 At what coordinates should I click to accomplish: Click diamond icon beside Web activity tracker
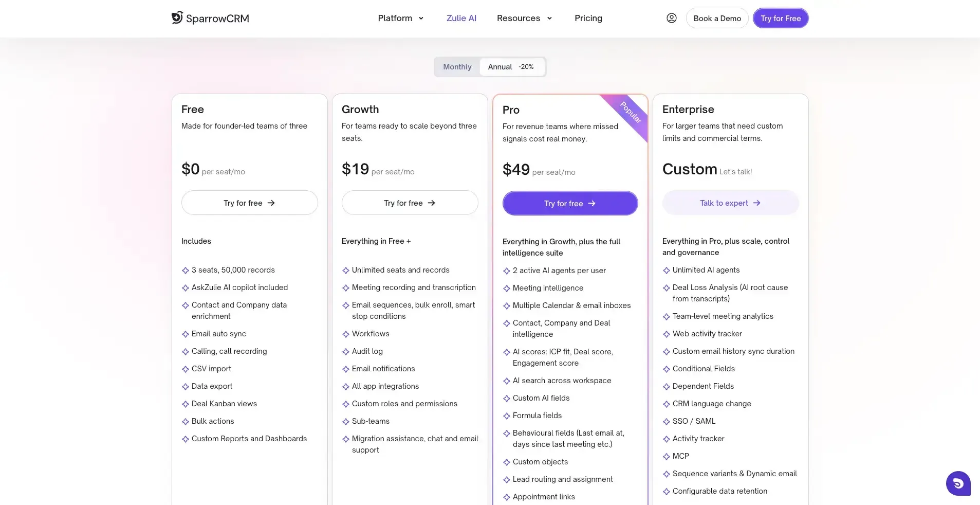pos(667,334)
